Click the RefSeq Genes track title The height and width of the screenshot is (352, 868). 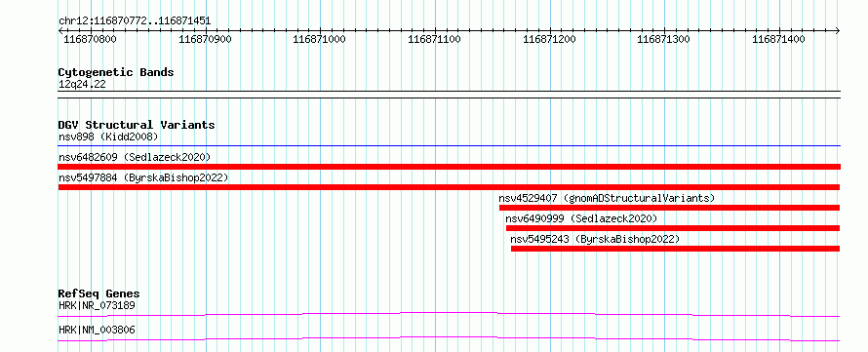point(99,293)
